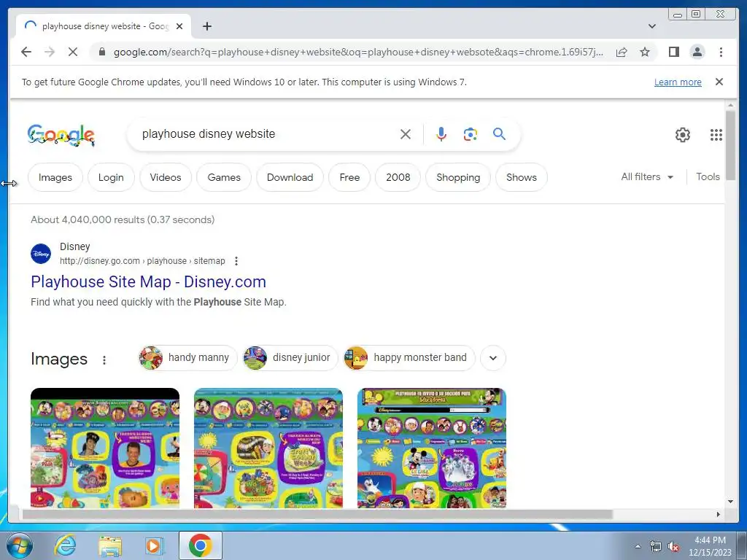This screenshot has width=747, height=560.
Task: Launch Internet Explorer from taskbar
Action: (x=64, y=545)
